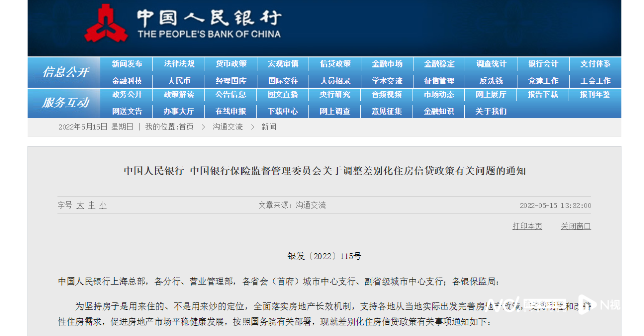The width and height of the screenshot is (644, 336).
Task: Select 政策解读 in the navigation
Action: (x=179, y=94)
